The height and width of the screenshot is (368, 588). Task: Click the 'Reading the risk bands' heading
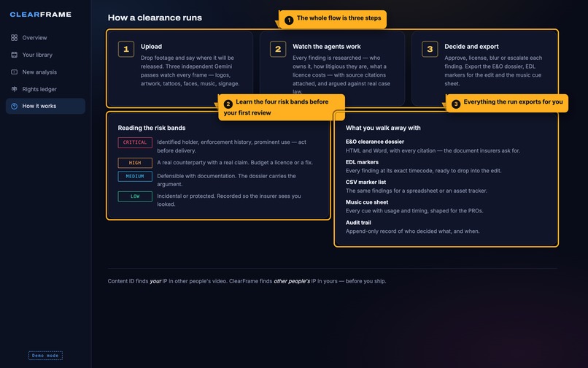click(x=152, y=128)
